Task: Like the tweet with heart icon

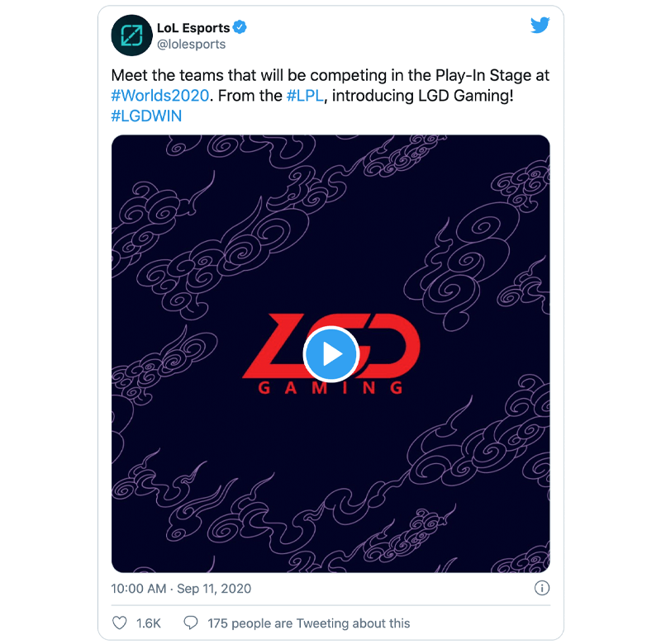Action: (x=119, y=623)
